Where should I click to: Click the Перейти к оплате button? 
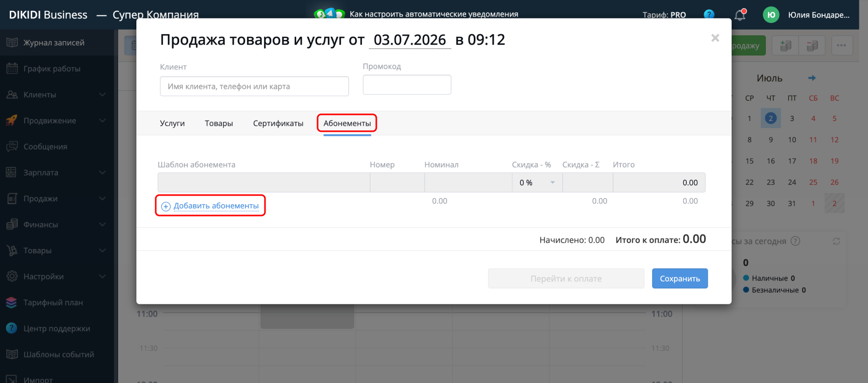tap(566, 278)
